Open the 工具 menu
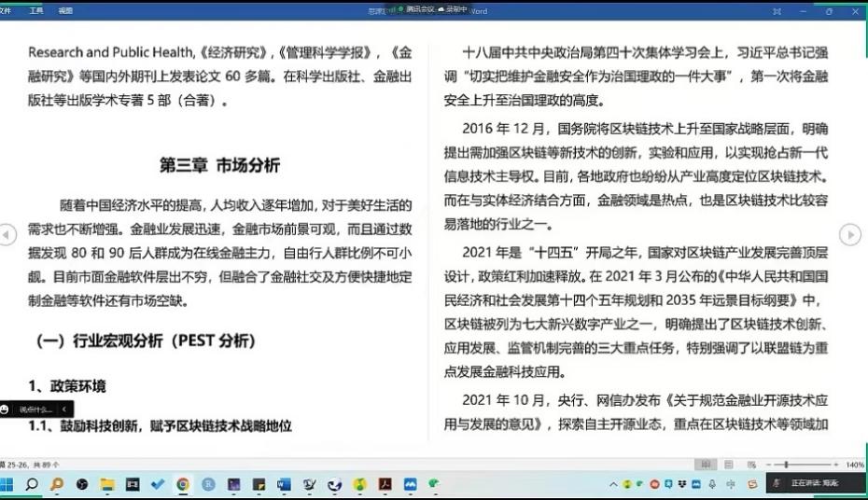The width and height of the screenshot is (868, 500). click(x=35, y=11)
